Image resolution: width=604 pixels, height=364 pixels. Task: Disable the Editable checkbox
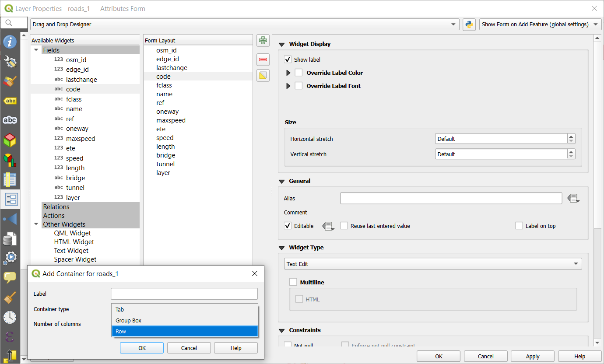[x=288, y=226]
